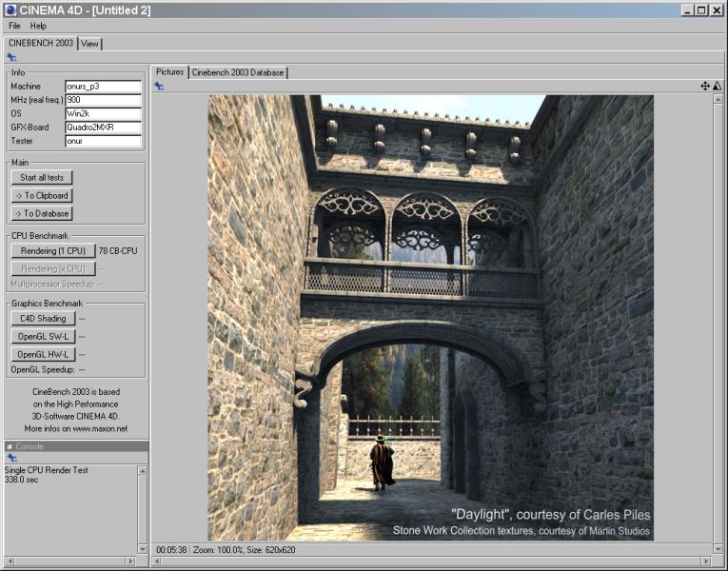Open the Help menu

coord(38,26)
